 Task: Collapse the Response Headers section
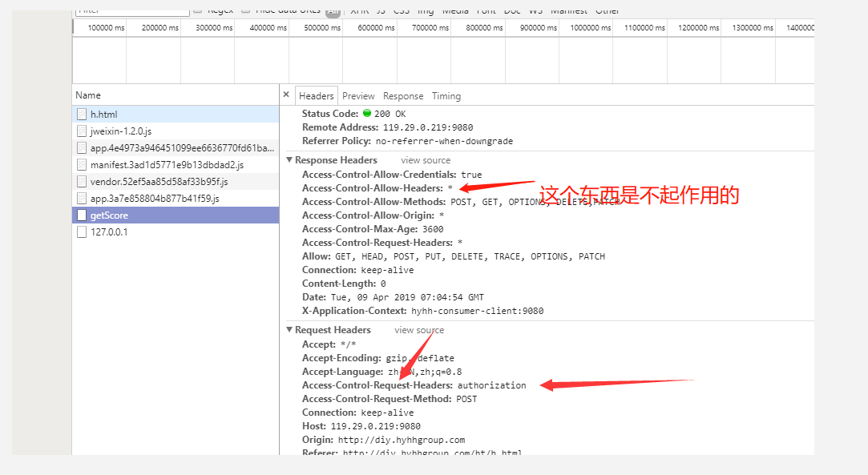pyautogui.click(x=289, y=160)
